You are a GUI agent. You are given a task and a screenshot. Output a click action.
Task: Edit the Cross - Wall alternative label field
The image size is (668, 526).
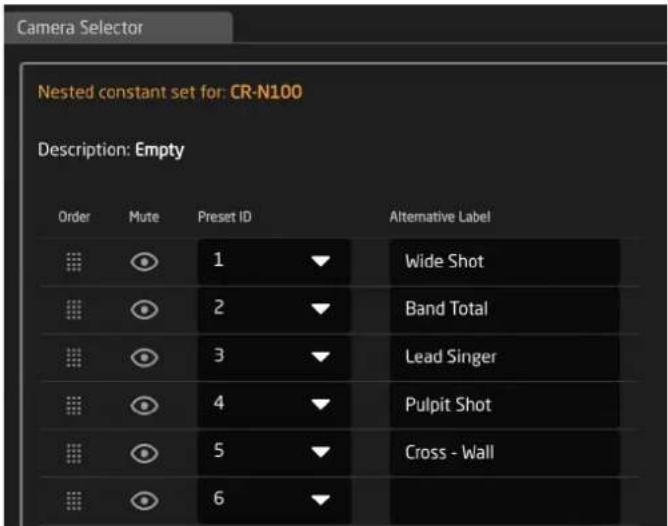pos(505,452)
